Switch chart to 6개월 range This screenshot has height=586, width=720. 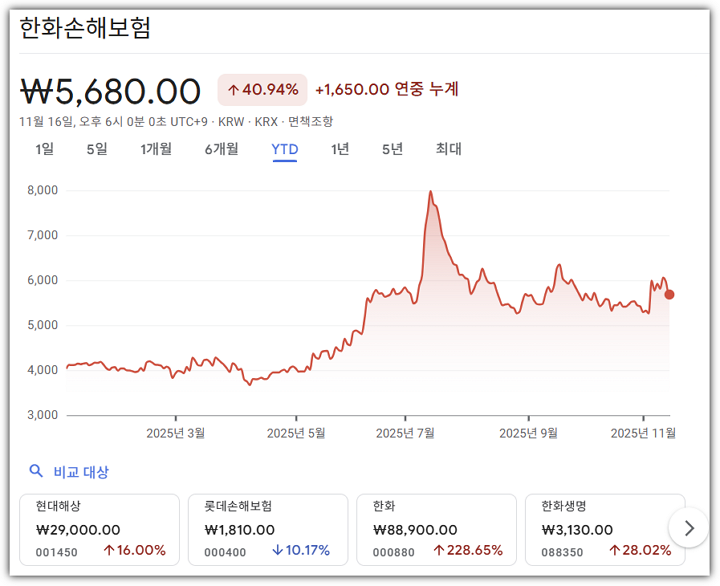(x=221, y=149)
